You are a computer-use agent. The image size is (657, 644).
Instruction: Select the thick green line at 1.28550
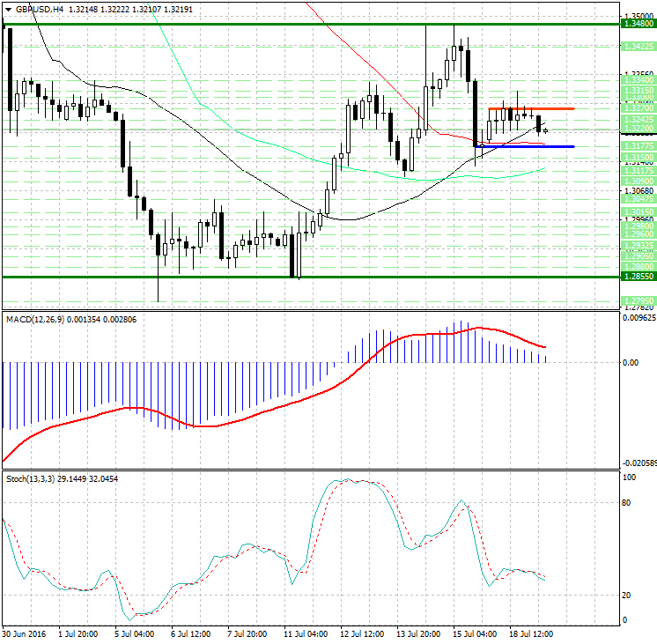pyautogui.click(x=311, y=277)
